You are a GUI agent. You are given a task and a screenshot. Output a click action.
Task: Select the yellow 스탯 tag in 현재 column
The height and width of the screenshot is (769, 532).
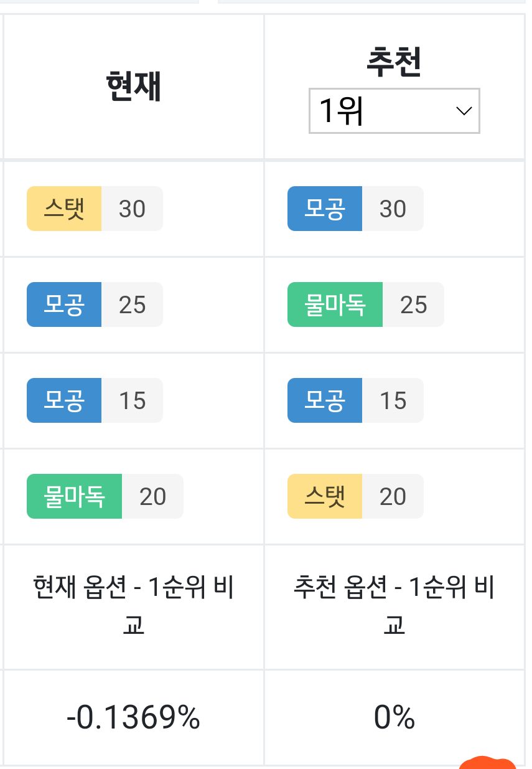pos(64,209)
